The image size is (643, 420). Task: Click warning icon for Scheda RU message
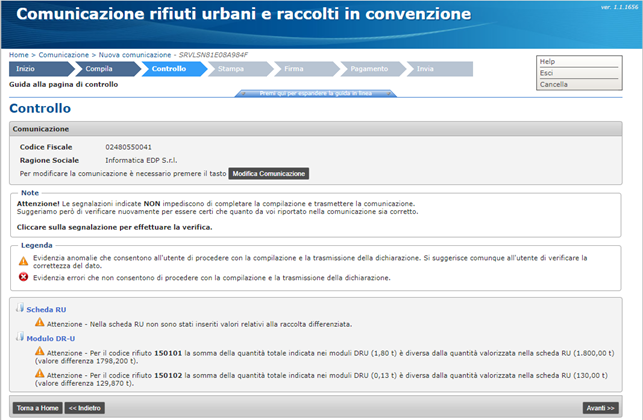click(x=40, y=323)
